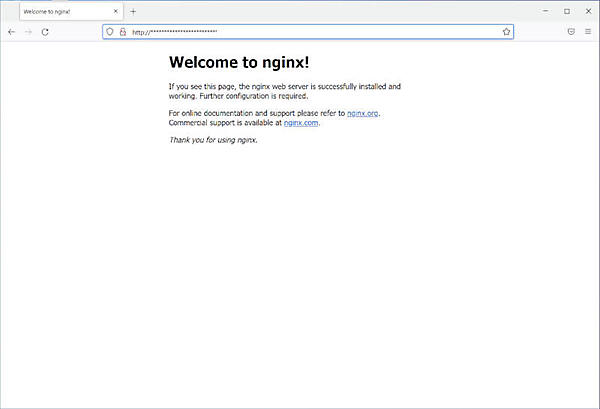This screenshot has height=409, width=600.
Task: Bookmark this page with the star
Action: 506,32
